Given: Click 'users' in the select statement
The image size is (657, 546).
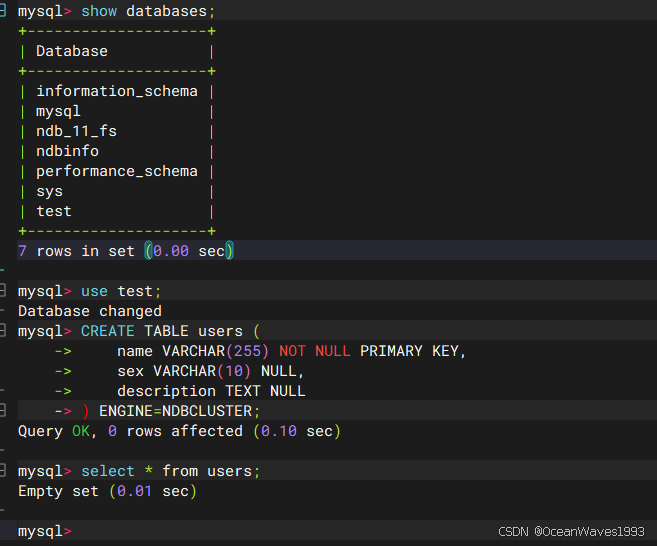Looking at the screenshot, I should pyautogui.click(x=229, y=471).
